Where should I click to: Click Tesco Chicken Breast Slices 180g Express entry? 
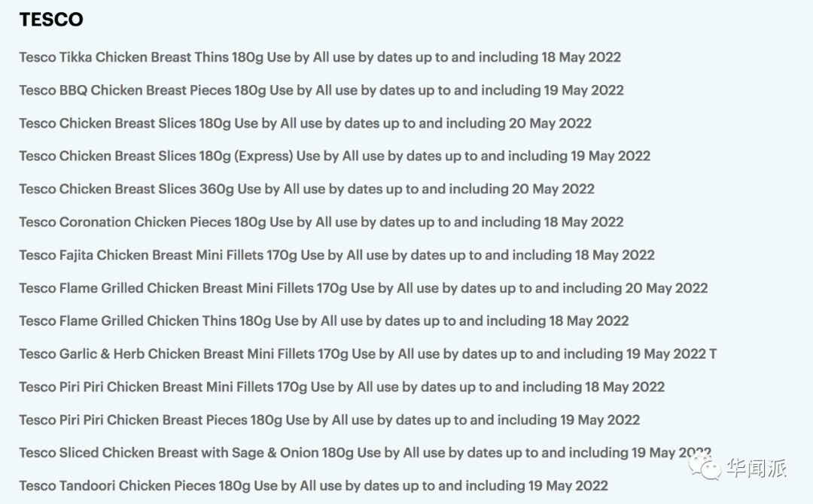click(335, 156)
